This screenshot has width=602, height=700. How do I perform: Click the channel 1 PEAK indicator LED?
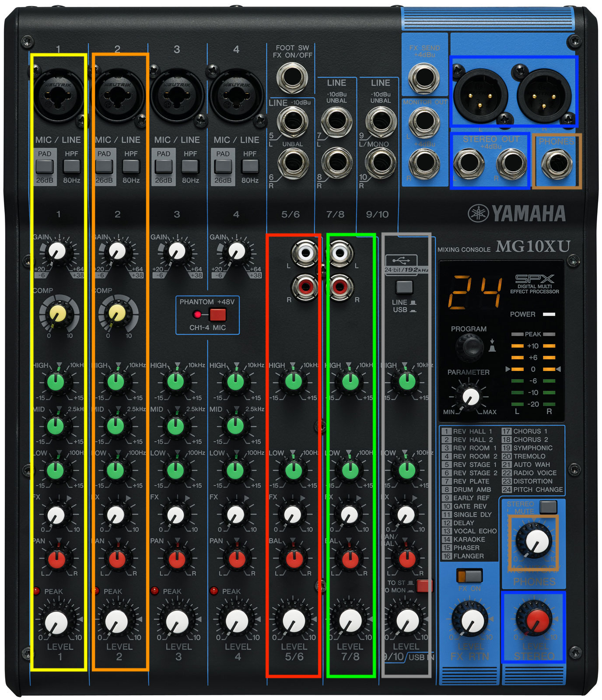click(37, 591)
